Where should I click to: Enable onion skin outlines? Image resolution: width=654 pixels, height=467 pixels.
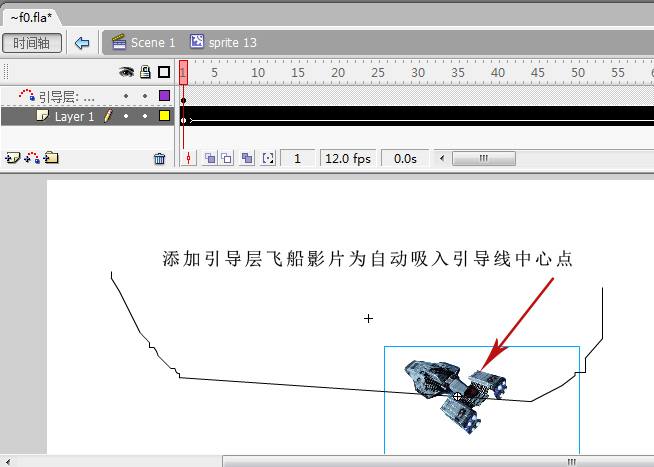(227, 158)
